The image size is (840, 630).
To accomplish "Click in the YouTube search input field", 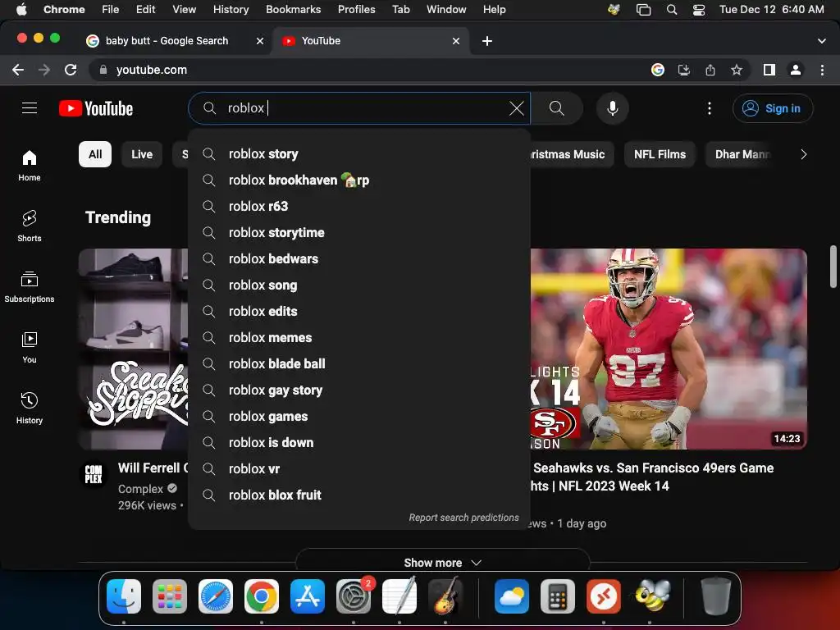I will click(x=359, y=108).
